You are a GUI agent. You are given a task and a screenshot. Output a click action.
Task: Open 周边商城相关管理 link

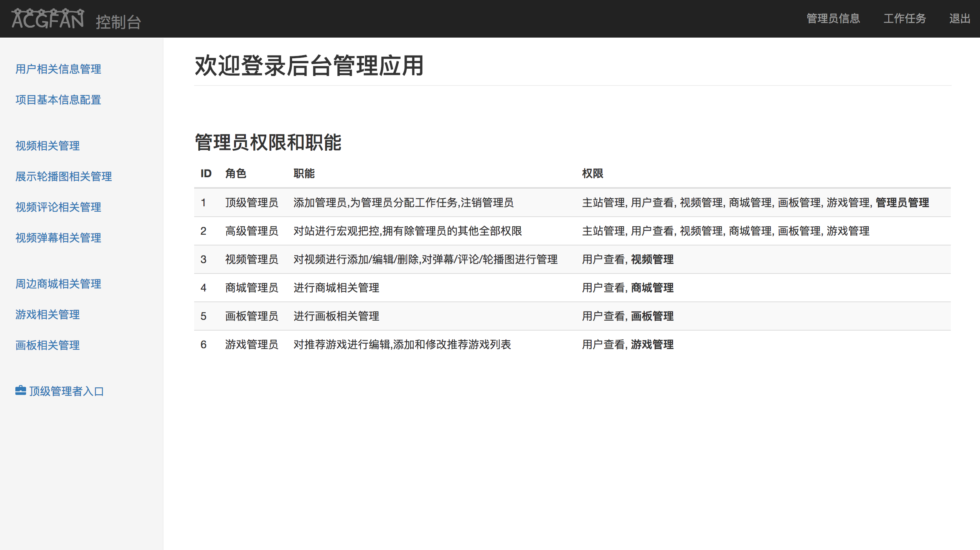(x=58, y=284)
